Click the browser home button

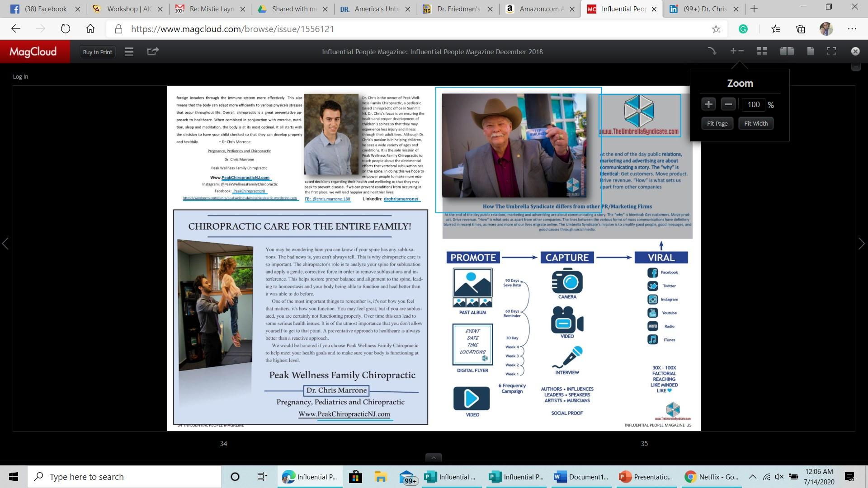90,29
